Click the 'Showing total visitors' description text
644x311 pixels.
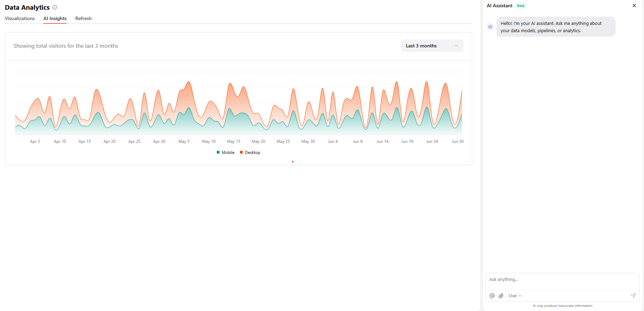(66, 46)
